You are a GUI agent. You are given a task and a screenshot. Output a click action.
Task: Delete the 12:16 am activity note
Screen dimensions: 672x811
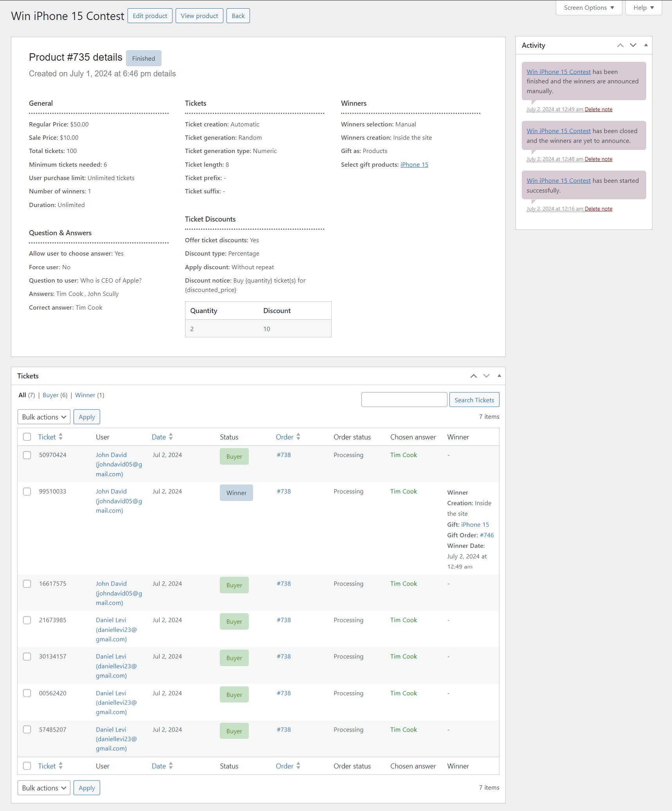click(598, 209)
